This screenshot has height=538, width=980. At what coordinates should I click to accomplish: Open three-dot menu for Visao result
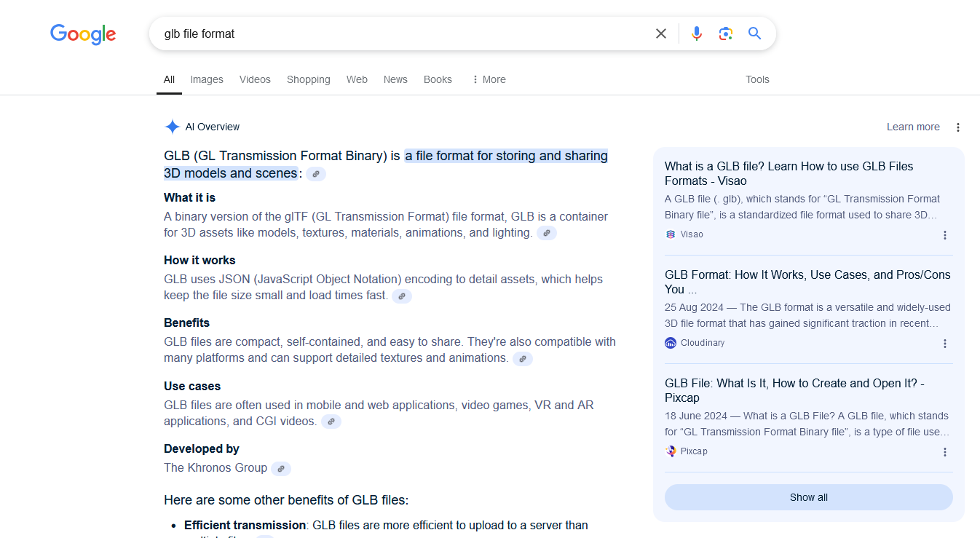(x=945, y=235)
